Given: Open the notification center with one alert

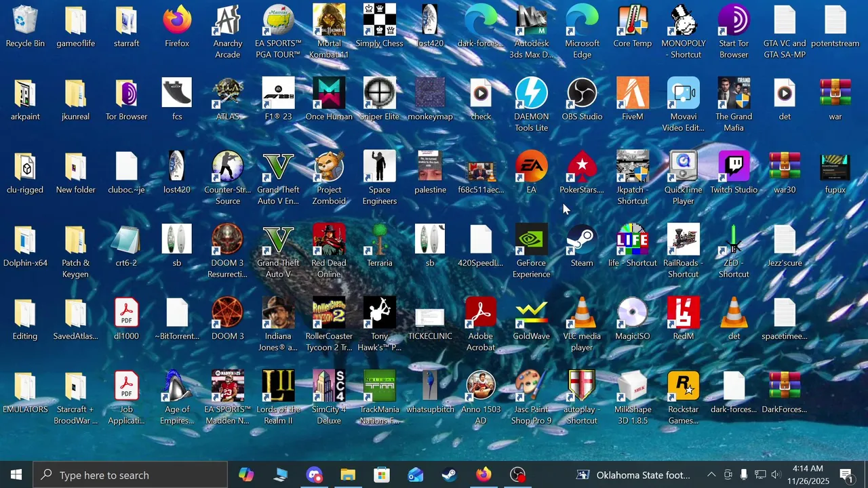Looking at the screenshot, I should 846,475.
